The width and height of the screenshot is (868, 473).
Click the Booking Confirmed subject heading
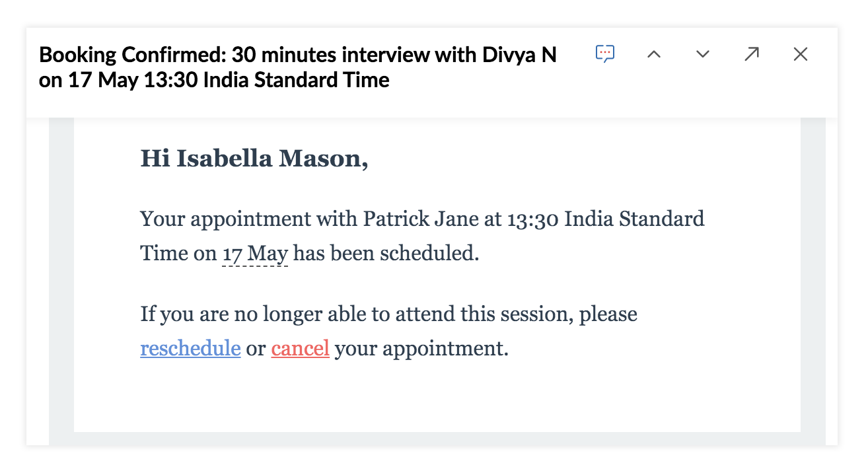pos(298,67)
